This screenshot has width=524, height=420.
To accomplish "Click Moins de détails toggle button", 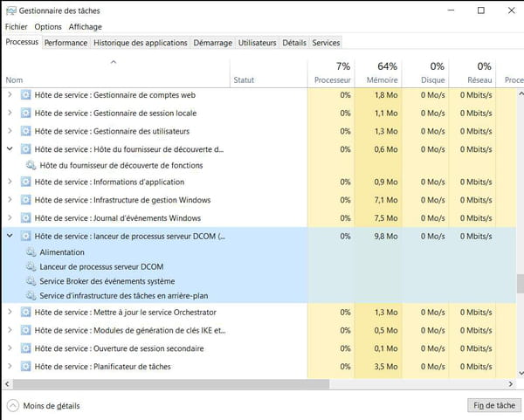I will coord(44,406).
